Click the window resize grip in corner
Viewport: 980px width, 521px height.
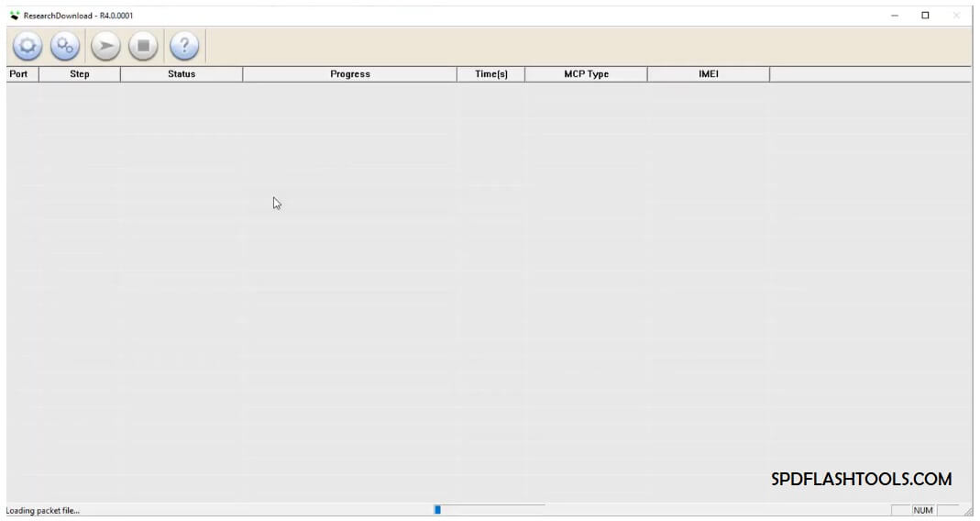click(968, 512)
